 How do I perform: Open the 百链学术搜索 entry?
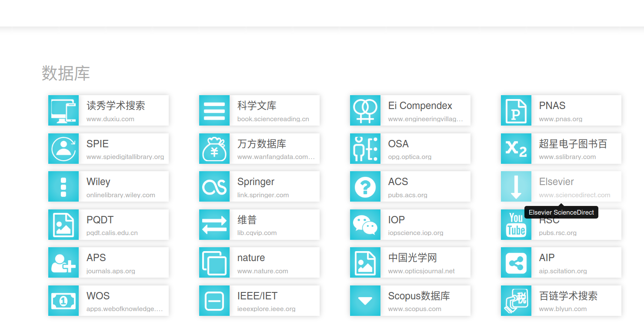[x=568, y=296]
